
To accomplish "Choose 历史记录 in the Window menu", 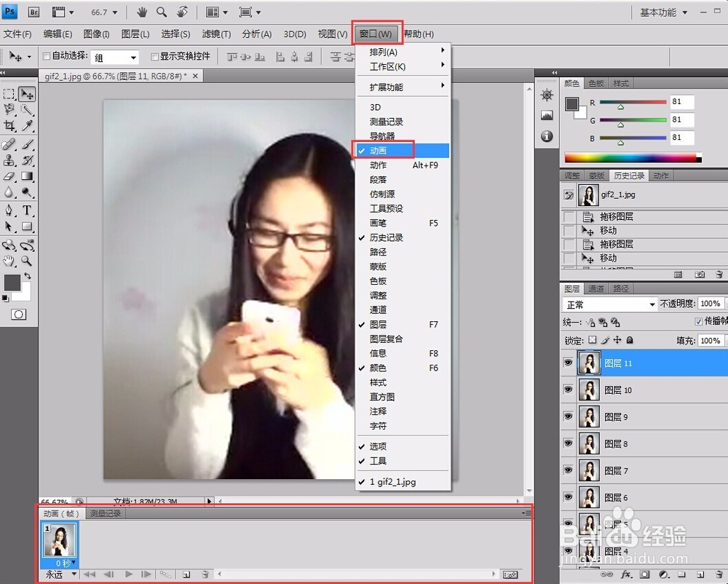I will pos(403,237).
